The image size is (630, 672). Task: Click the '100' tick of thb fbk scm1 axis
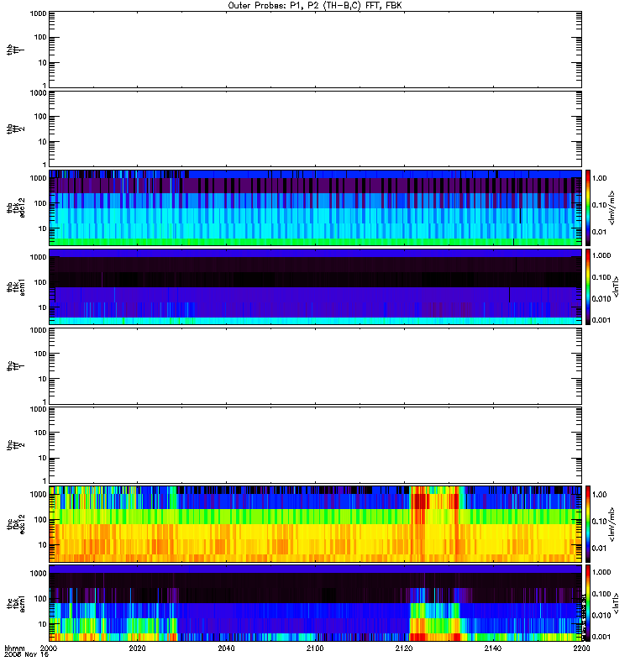tap(40, 282)
